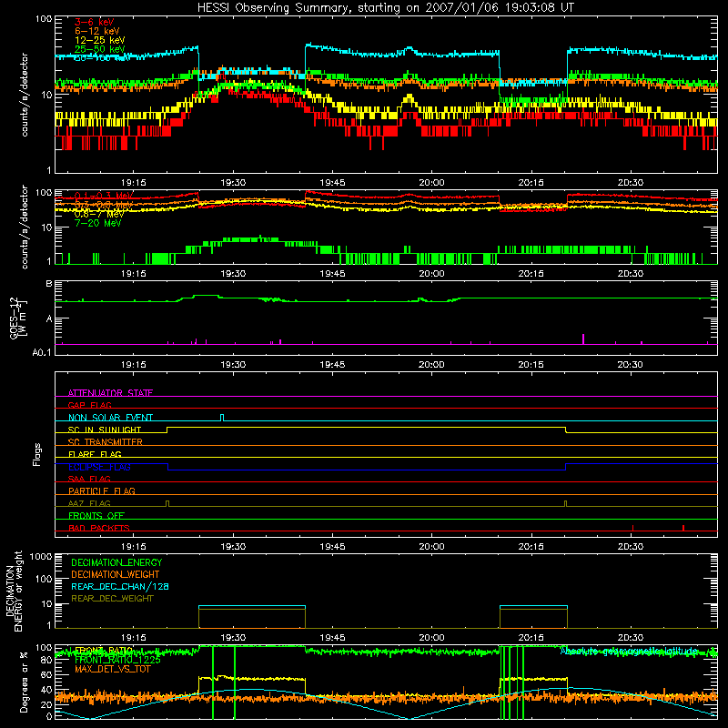This screenshot has width=728, height=728.
Task: Select the PARTICLE_FLAG label
Action: [x=102, y=490]
